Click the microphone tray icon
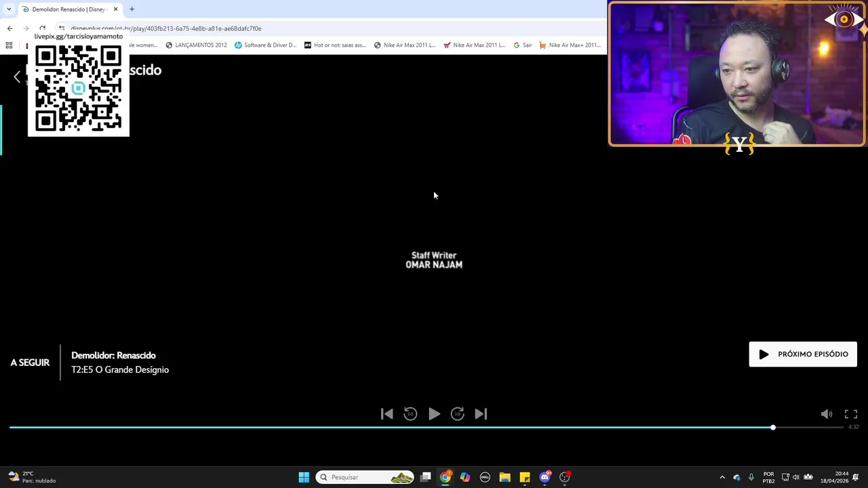Screen dimensions: 868x488 pos(751,477)
